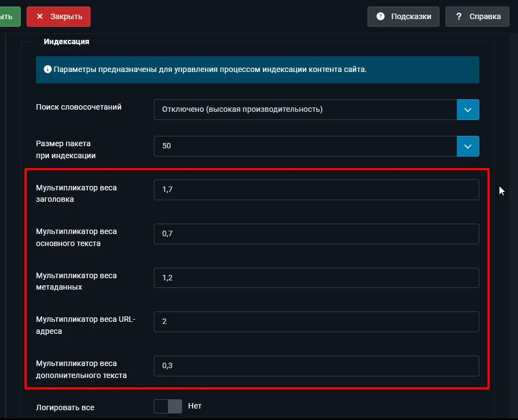
Task: Click the Мультипликатор веса URL-адреса label
Action: pyautogui.click(x=86, y=325)
